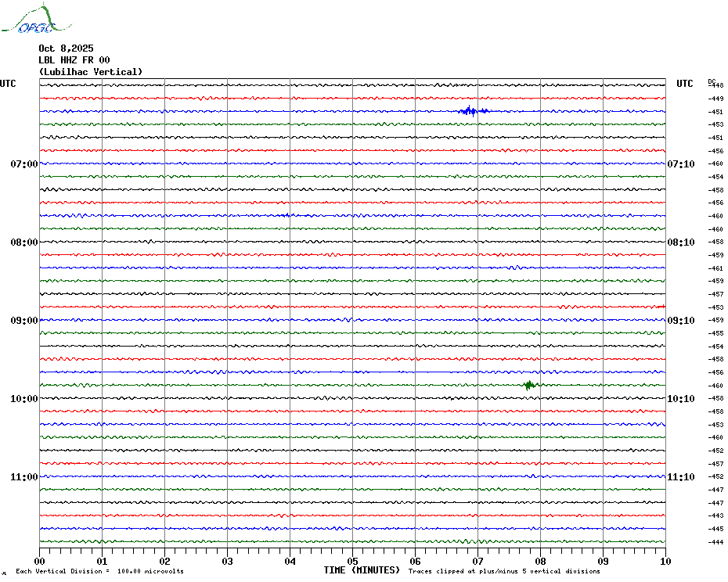Click the 00 tick on the minutes axis
The height and width of the screenshot is (582, 728).
40,561
